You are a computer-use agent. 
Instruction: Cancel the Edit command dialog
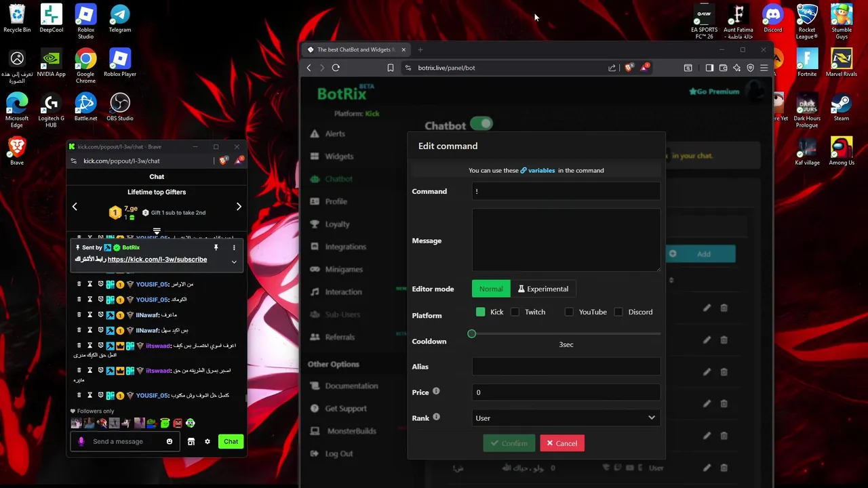(562, 443)
